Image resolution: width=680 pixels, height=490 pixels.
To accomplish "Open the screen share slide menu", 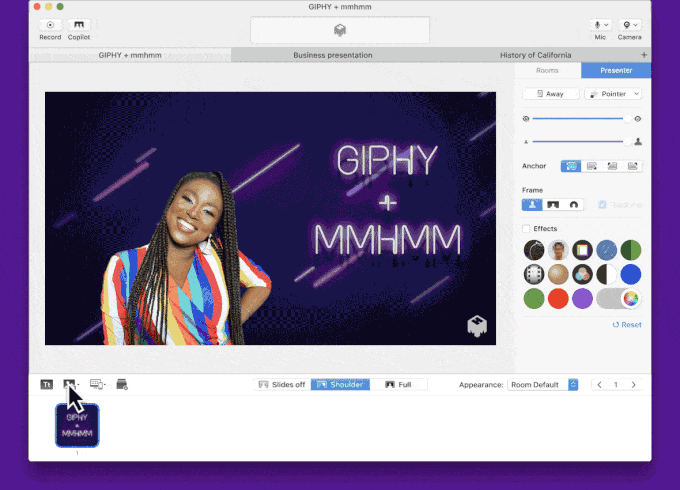I will [x=98, y=384].
